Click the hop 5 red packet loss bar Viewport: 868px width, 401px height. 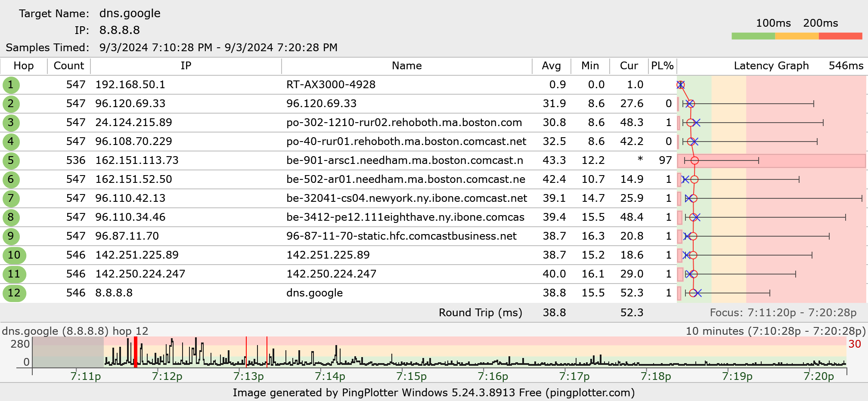[x=772, y=160]
